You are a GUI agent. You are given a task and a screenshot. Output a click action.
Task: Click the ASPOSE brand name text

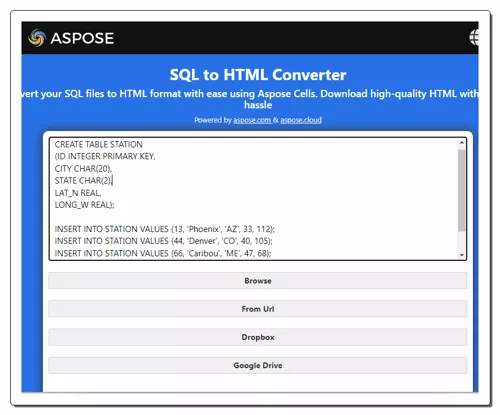pyautogui.click(x=82, y=38)
